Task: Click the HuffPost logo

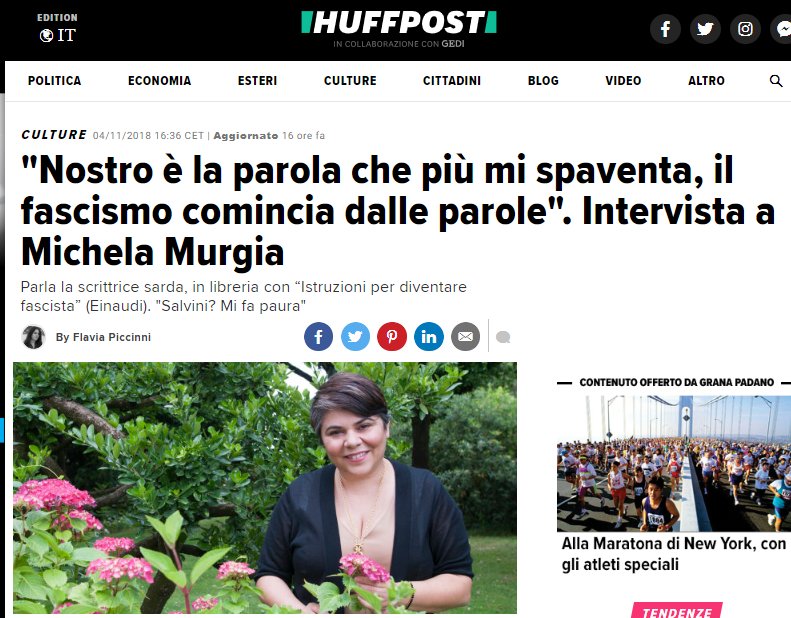Action: (x=399, y=23)
